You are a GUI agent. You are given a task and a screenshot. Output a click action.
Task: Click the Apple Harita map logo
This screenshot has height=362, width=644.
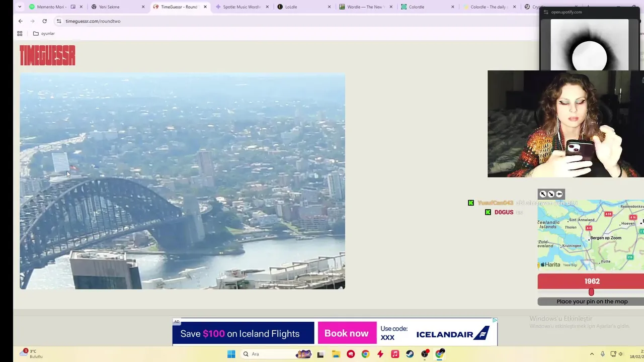550,264
